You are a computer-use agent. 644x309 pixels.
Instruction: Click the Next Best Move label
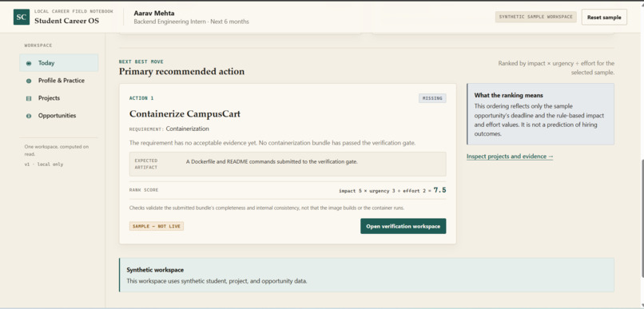click(x=141, y=62)
